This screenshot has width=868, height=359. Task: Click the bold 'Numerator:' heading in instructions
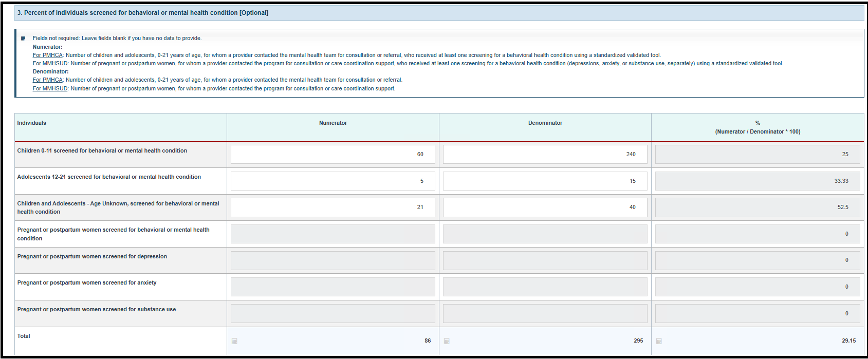click(48, 47)
